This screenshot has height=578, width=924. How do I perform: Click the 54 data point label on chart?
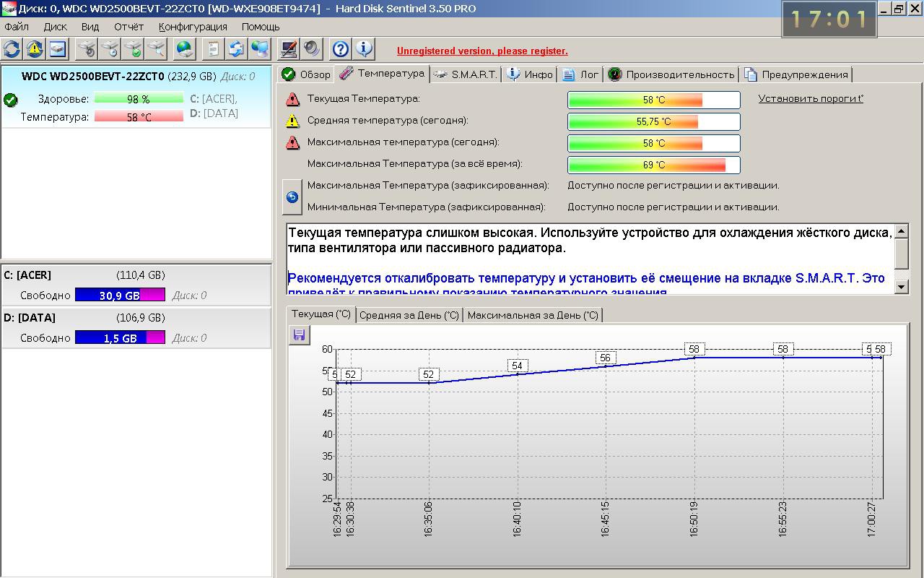517,366
